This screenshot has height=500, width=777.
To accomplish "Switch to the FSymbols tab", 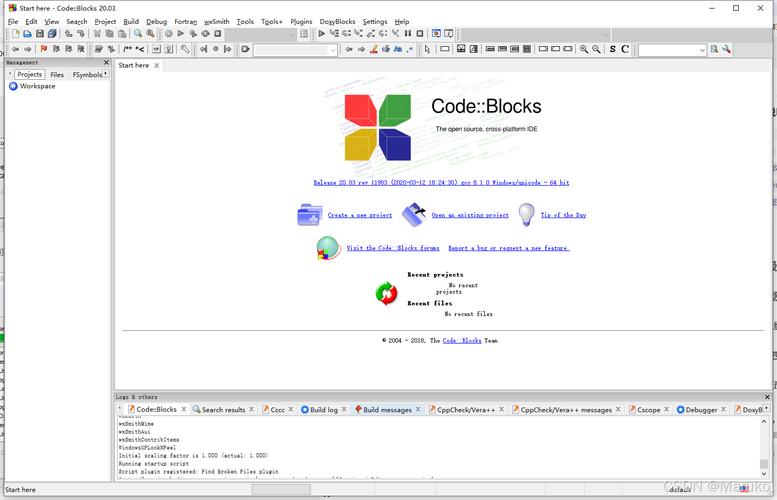I will pos(87,74).
